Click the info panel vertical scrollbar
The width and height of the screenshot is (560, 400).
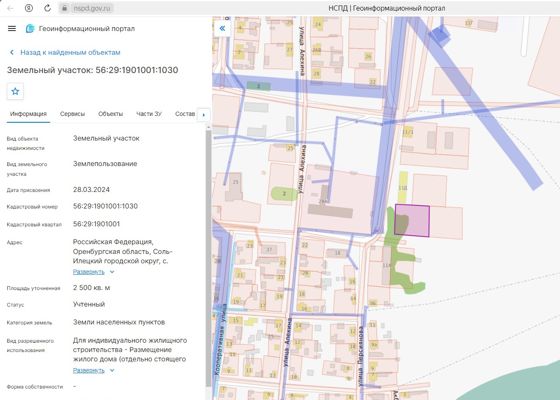point(209,257)
